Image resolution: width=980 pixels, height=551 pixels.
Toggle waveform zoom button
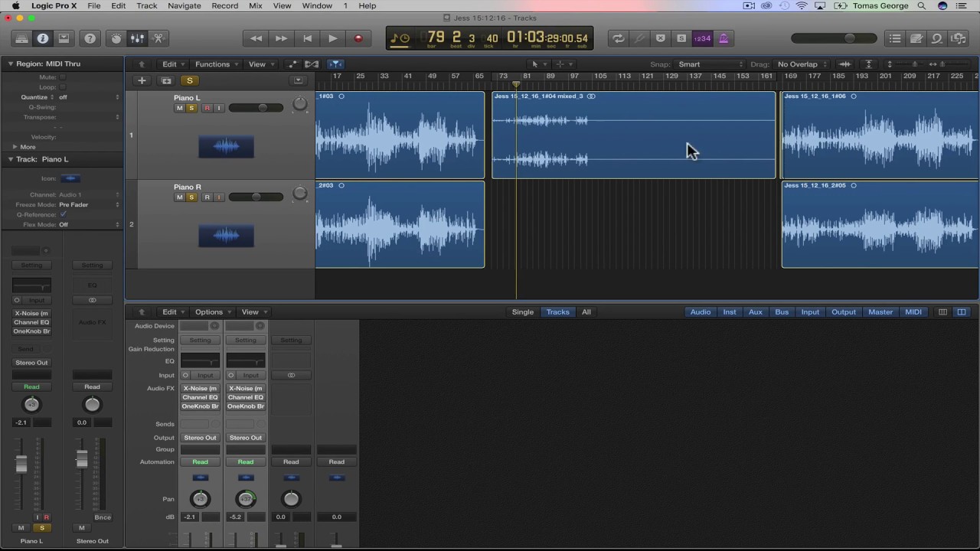(x=844, y=64)
